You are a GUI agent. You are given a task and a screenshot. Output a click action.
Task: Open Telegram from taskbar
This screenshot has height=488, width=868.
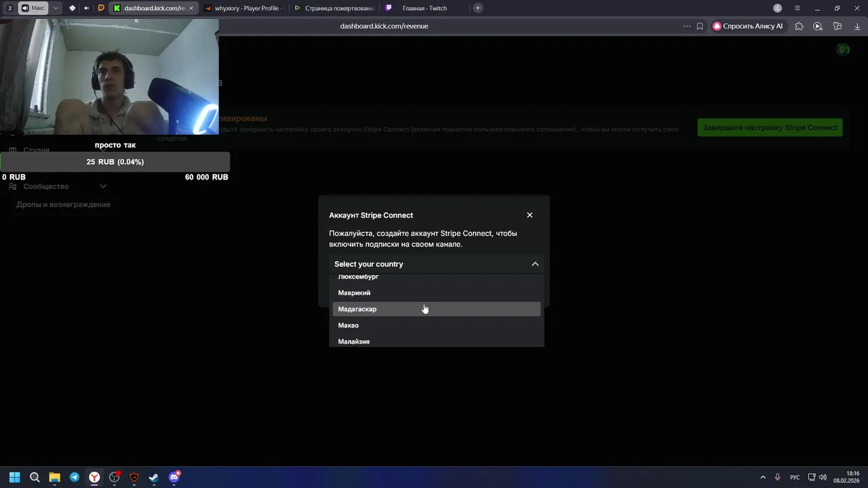(x=75, y=477)
